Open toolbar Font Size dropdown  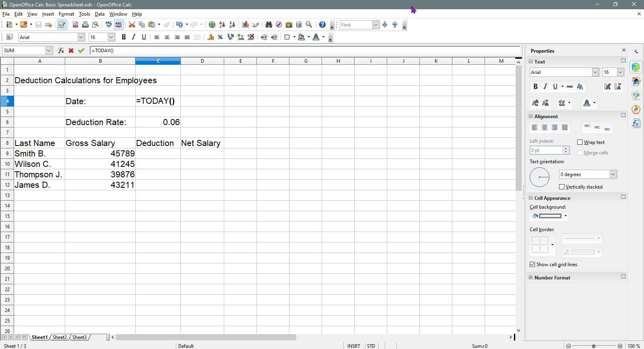tap(111, 37)
